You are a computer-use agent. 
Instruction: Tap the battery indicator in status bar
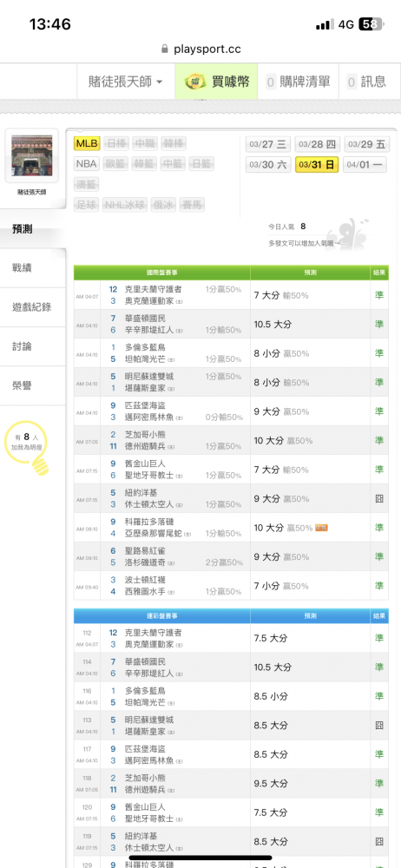(371, 24)
